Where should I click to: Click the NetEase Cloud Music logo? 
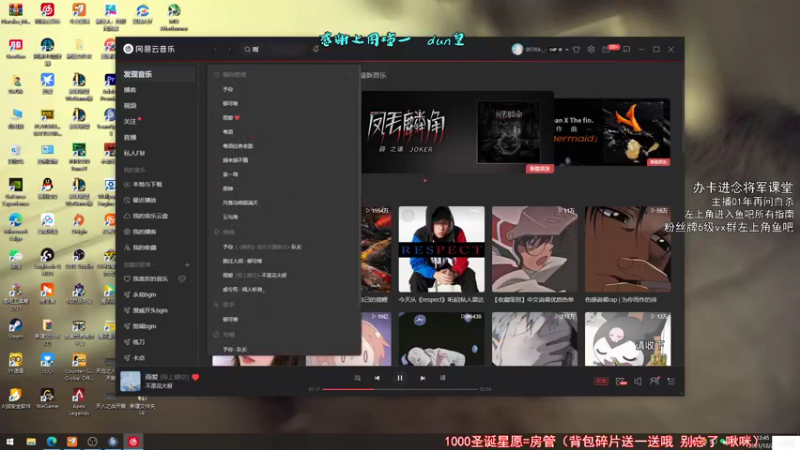[x=149, y=49]
